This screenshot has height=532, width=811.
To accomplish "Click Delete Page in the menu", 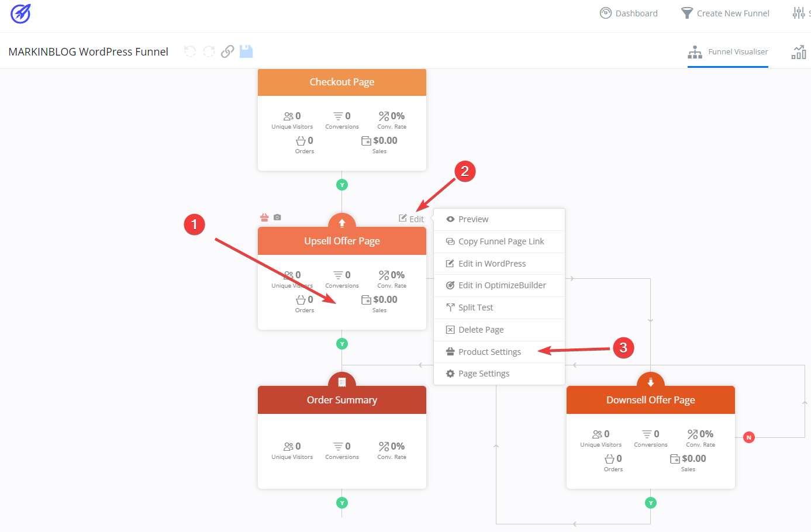I will pyautogui.click(x=481, y=330).
